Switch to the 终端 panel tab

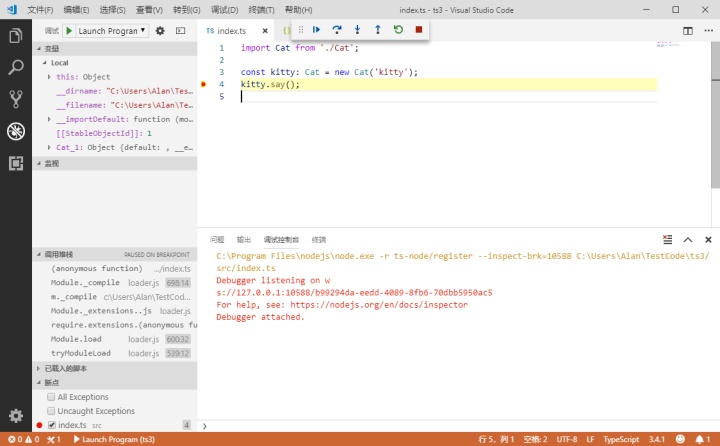319,239
